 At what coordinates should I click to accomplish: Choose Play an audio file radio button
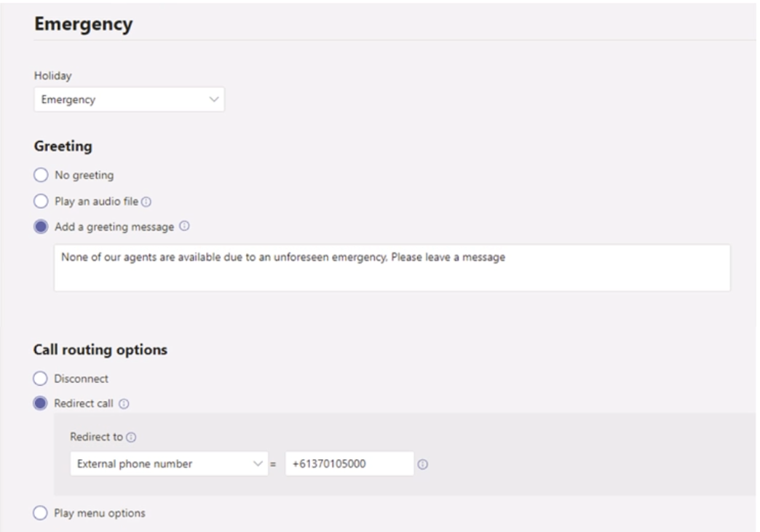click(x=41, y=202)
